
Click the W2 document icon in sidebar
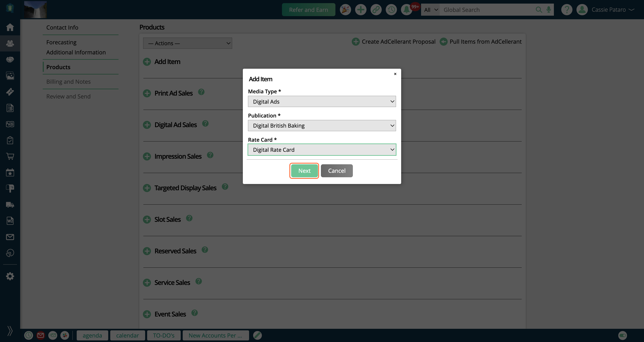pyautogui.click(x=10, y=221)
